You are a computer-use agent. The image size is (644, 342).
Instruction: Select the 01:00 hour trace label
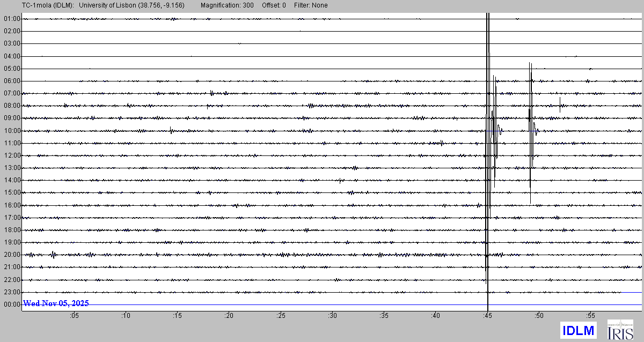click(x=12, y=19)
